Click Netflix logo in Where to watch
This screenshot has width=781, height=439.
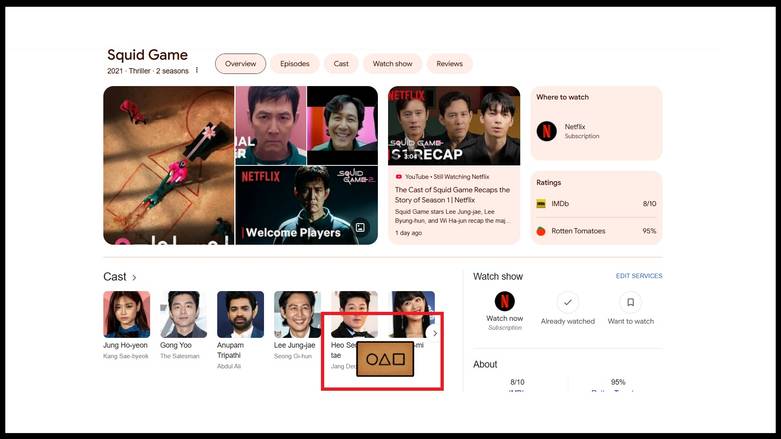click(546, 131)
